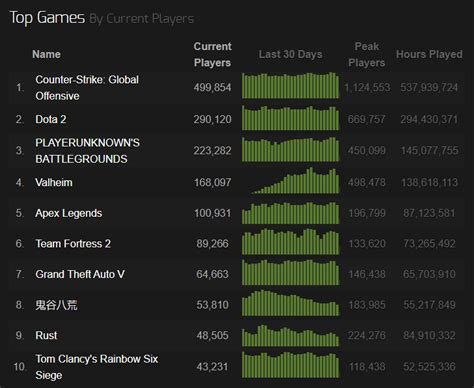The width and height of the screenshot is (474, 388).
Task: Click peak players value 1,124,553
Action: click(367, 88)
